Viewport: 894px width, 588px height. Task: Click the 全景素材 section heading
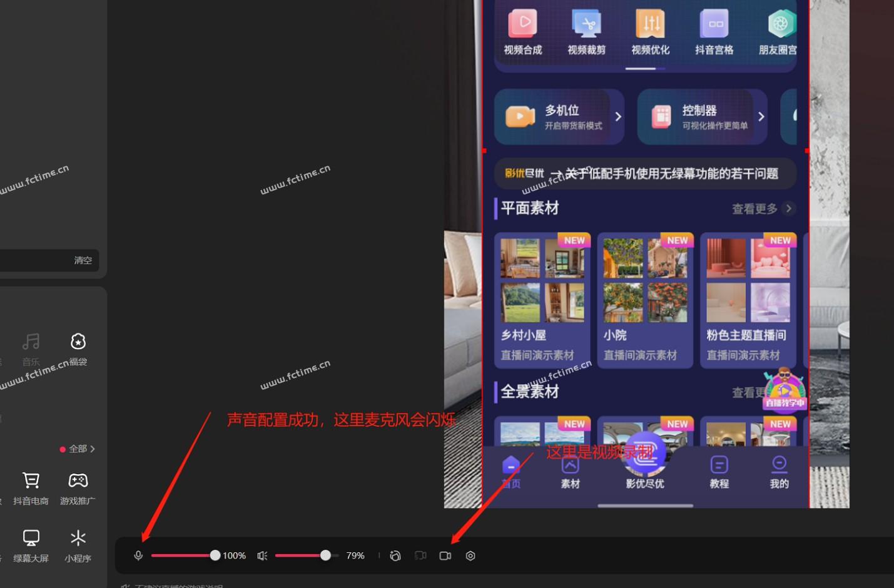[529, 392]
